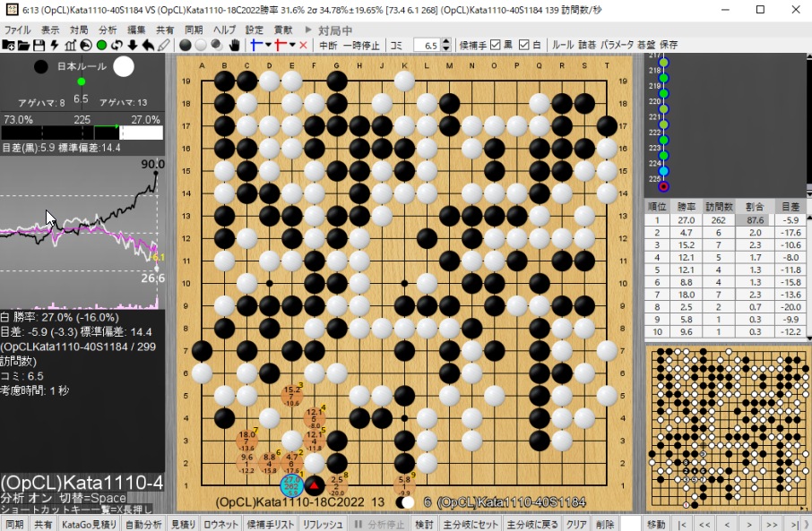Jump to first move with |< button
This screenshot has width=812, height=531.
(683, 524)
